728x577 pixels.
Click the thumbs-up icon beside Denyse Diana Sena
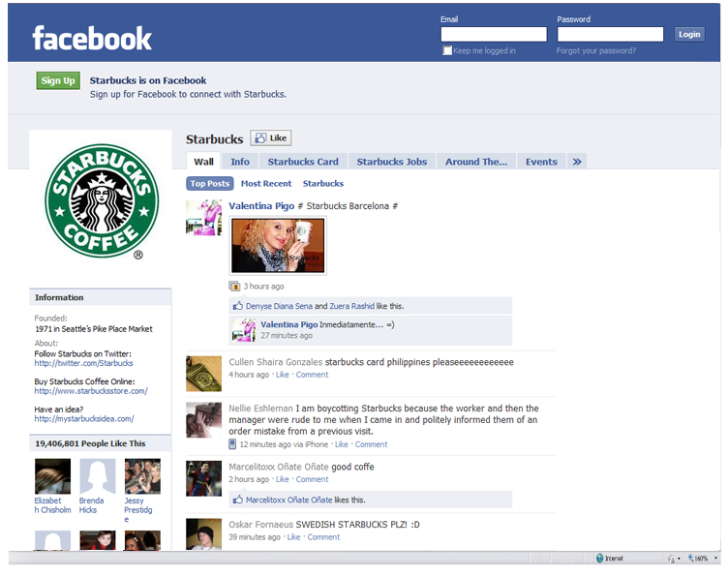pos(238,306)
